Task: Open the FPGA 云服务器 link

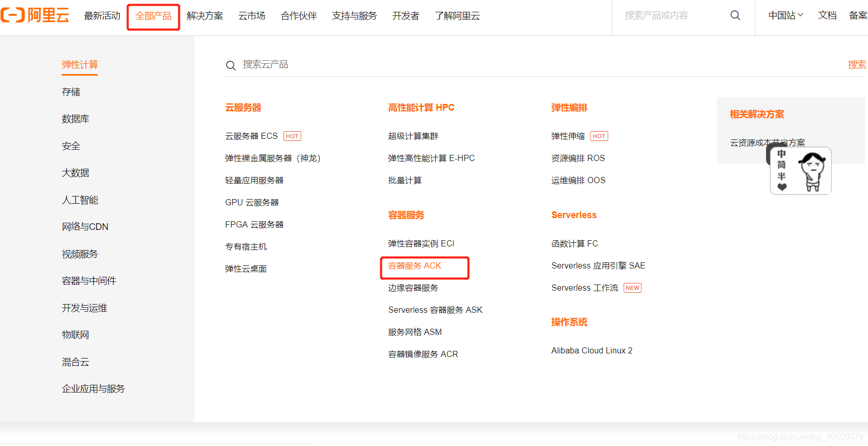Action: point(254,224)
